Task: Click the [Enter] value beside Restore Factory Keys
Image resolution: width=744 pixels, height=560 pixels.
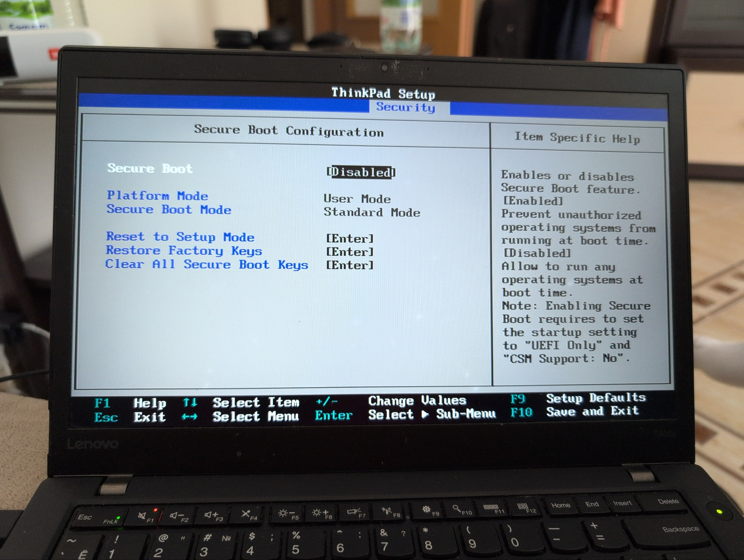Action: [x=350, y=252]
